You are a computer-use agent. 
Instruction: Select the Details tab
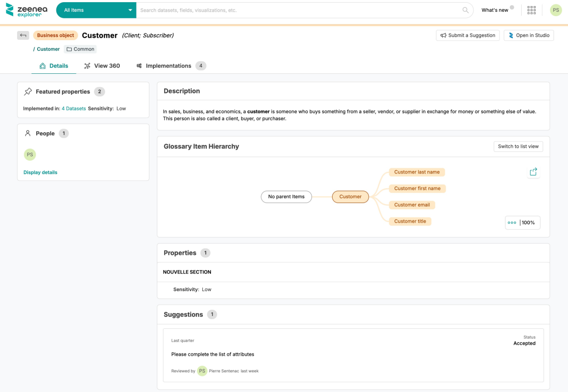coord(54,66)
